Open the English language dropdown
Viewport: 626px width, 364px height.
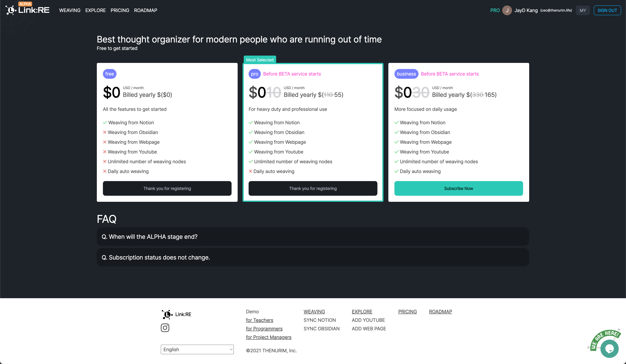tap(197, 349)
